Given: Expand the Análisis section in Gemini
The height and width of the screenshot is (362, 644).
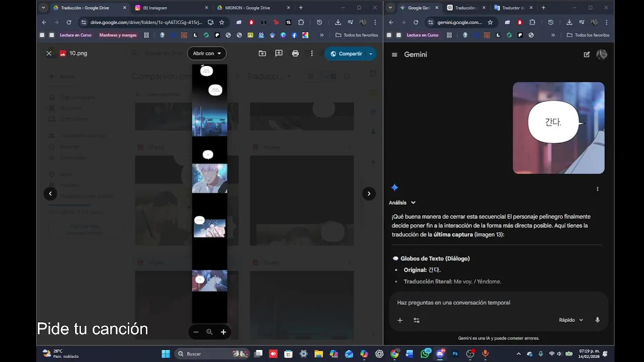Looking at the screenshot, I should pyautogui.click(x=403, y=203).
